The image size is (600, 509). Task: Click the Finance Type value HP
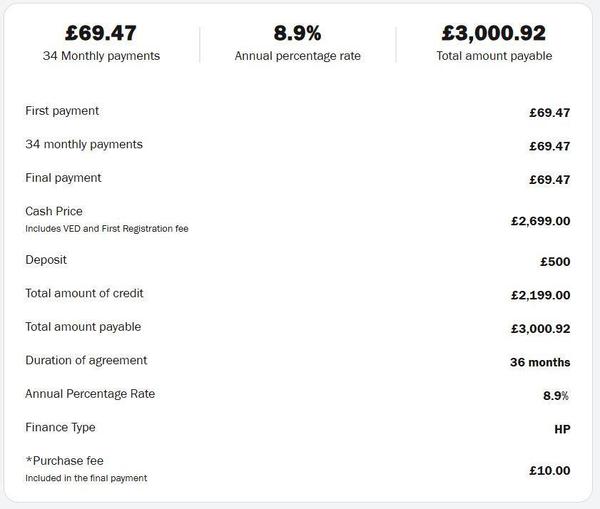[562, 429]
